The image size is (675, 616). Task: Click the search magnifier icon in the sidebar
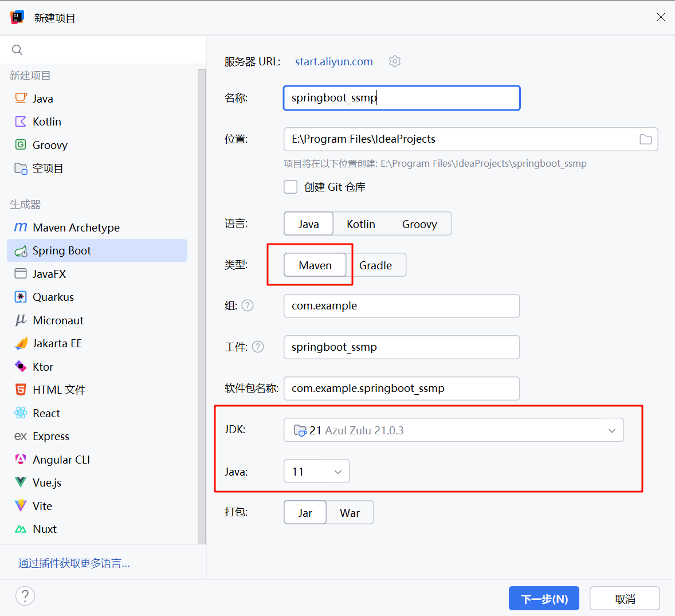click(x=17, y=50)
